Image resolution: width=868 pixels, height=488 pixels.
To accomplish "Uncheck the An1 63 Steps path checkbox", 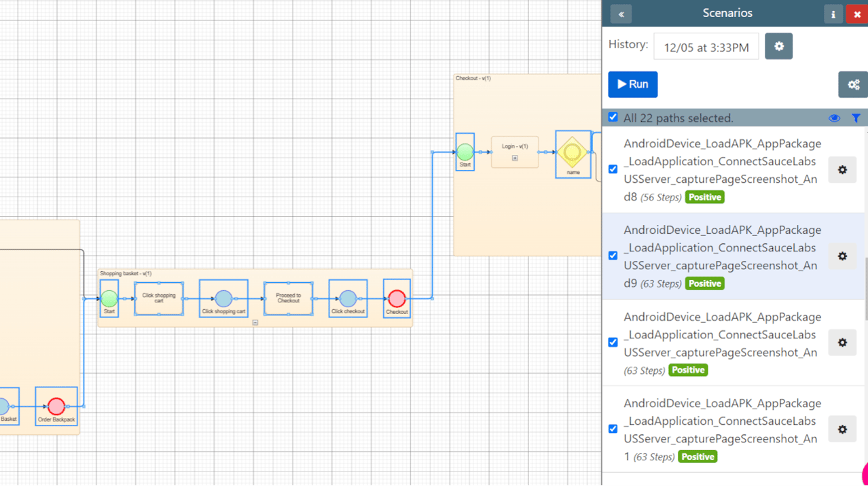I will 613,429.
